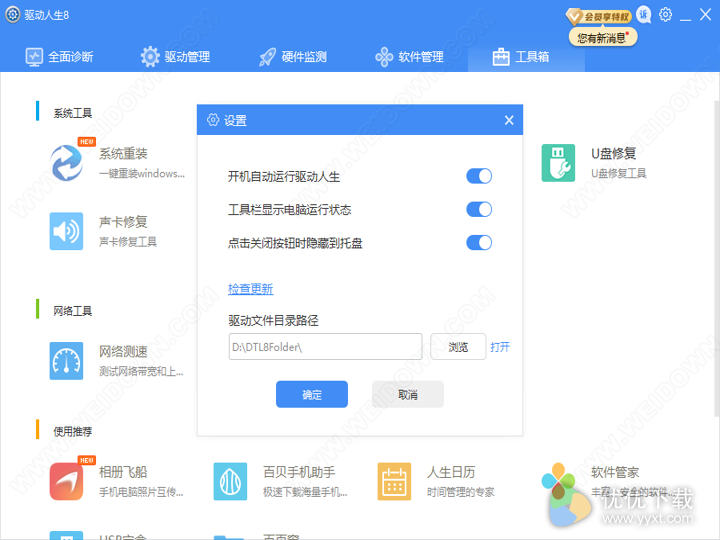Switch to the 全面诊断 tab
Viewport: 720px width, 540px height.
pyautogui.click(x=59, y=57)
